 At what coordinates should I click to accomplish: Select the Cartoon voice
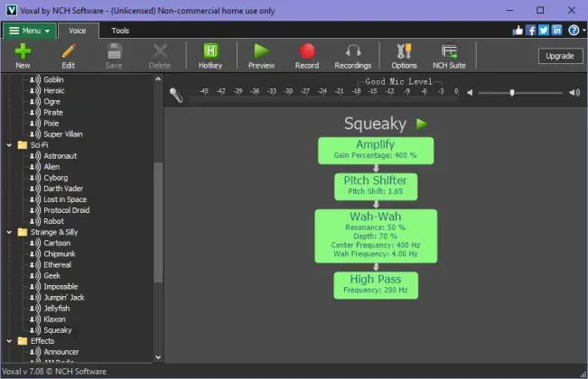tap(57, 243)
